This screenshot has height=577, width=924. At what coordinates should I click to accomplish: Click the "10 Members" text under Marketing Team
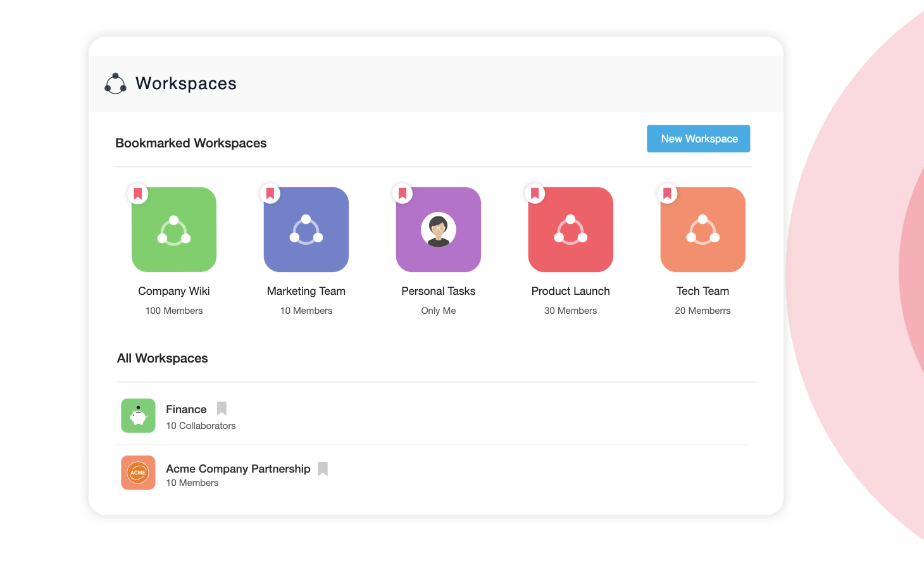[306, 311]
